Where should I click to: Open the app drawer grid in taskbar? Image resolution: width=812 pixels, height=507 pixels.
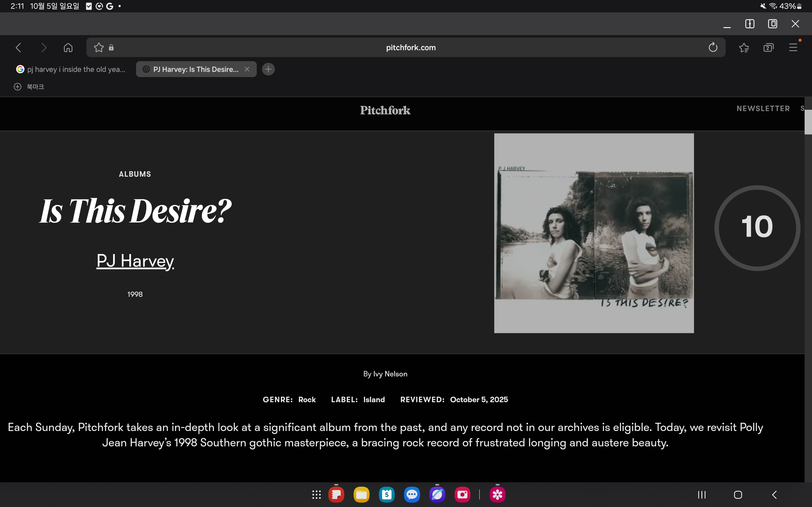[316, 494]
